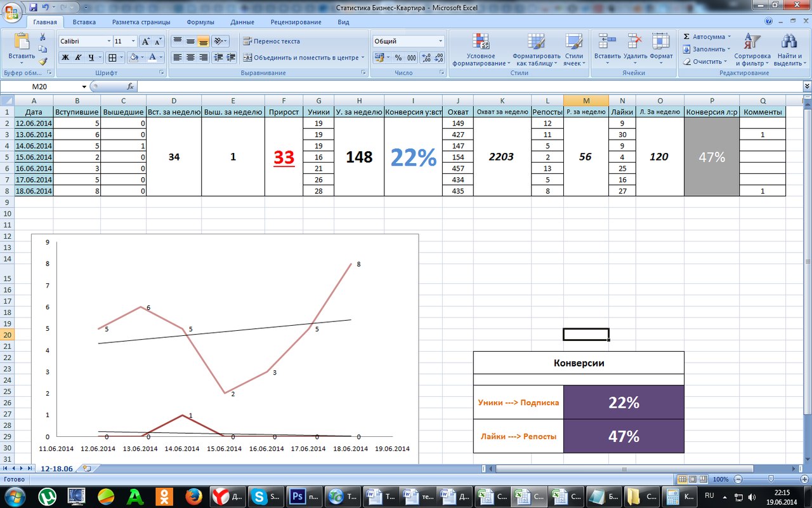Open the Разметка страницы tab

pos(141,22)
